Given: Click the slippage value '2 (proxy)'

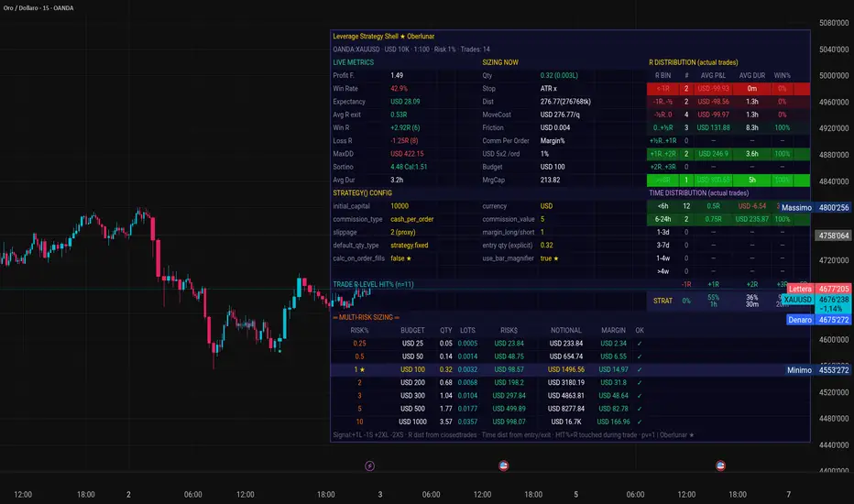Looking at the screenshot, I should (402, 233).
